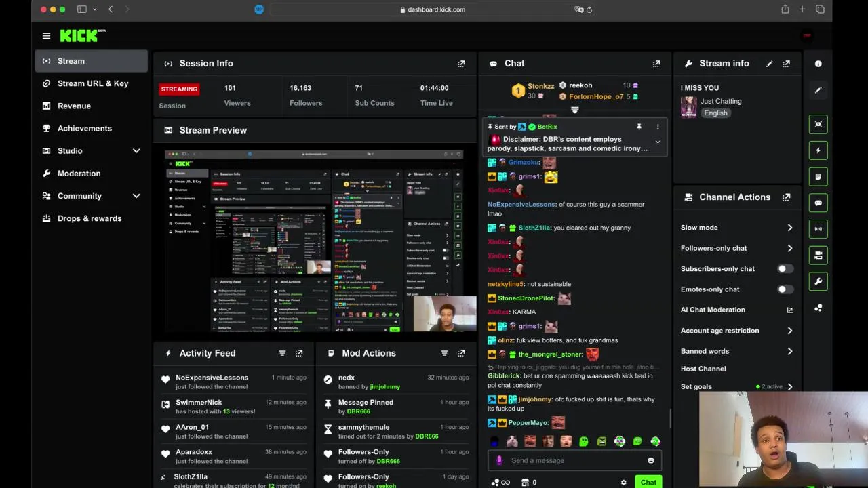Send message with green Chat button

(648, 483)
